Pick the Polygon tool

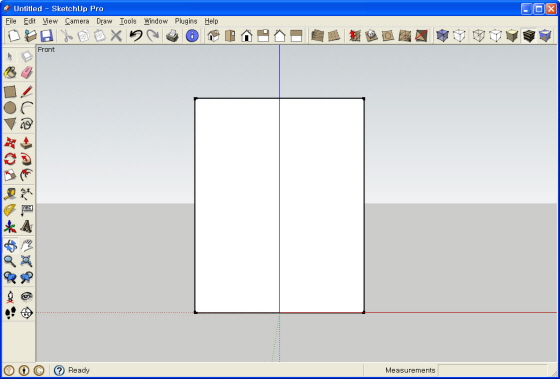10,124
